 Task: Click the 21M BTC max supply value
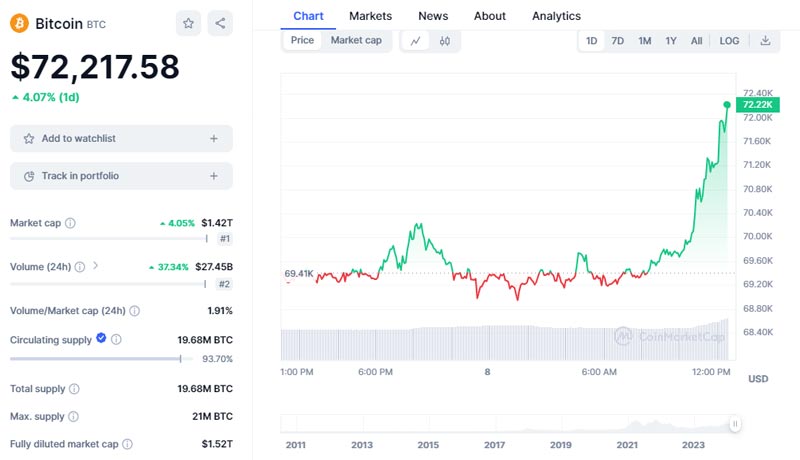point(212,416)
